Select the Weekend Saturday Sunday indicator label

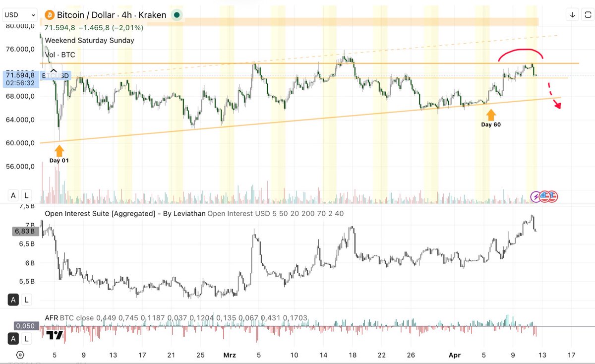[x=89, y=41]
